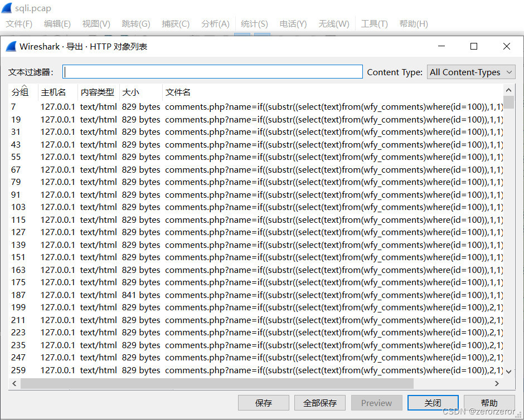Click the horizontal scrollbar thumb
524x420 pixels.
217,383
